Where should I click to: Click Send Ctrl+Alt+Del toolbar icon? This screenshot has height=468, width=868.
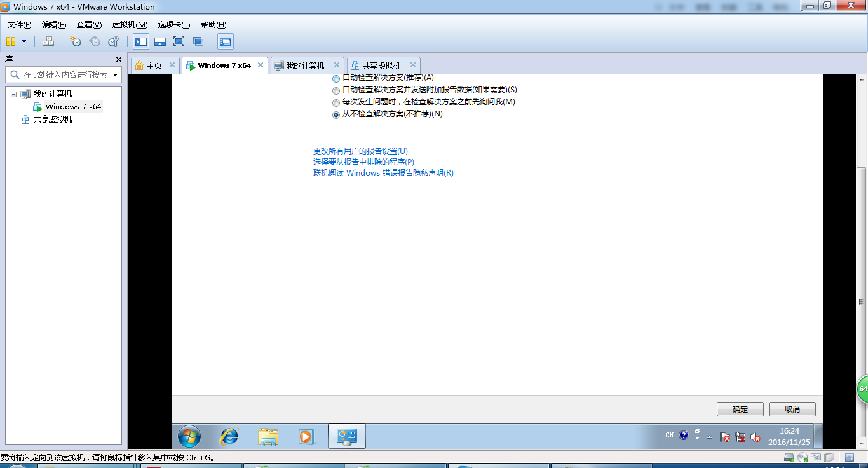(x=48, y=41)
